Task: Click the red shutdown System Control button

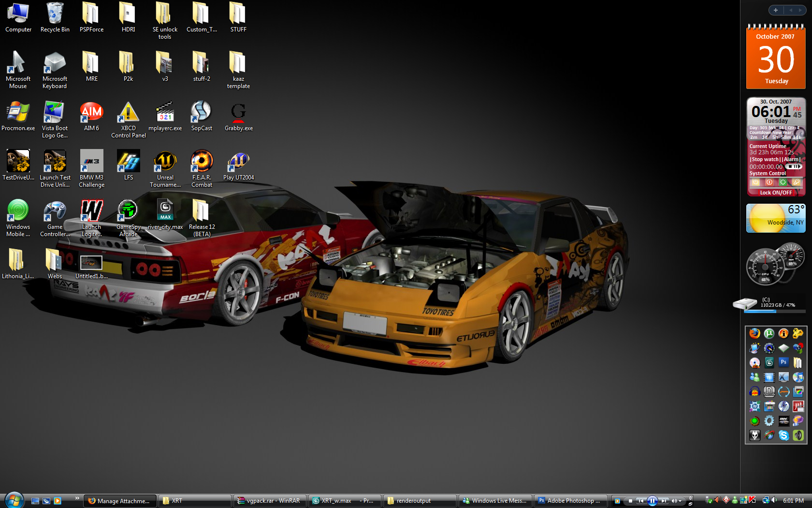Action: 769,182
